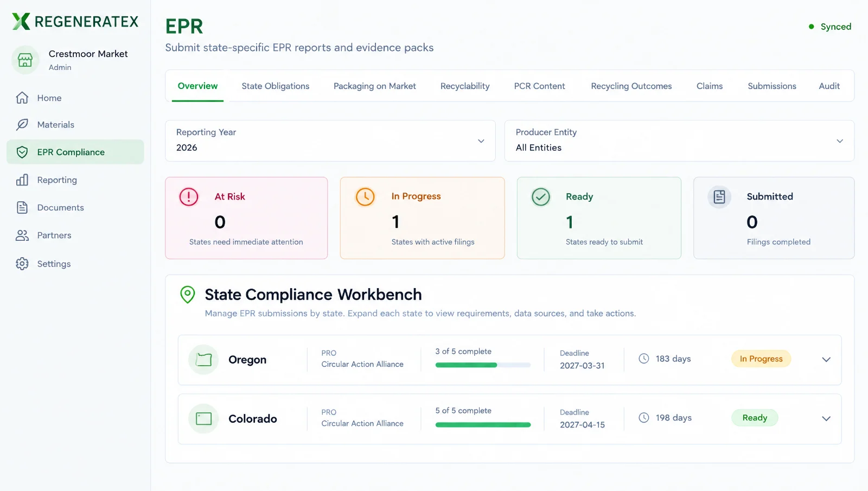This screenshot has height=491, width=868.
Task: Click the clock icon beside 198 days
Action: tap(644, 418)
